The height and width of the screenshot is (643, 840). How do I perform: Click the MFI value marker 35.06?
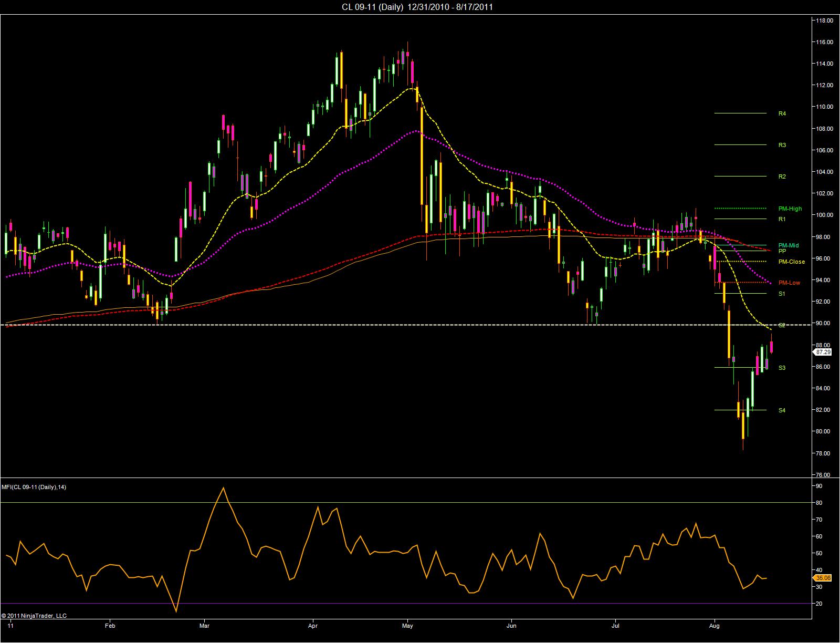point(824,578)
